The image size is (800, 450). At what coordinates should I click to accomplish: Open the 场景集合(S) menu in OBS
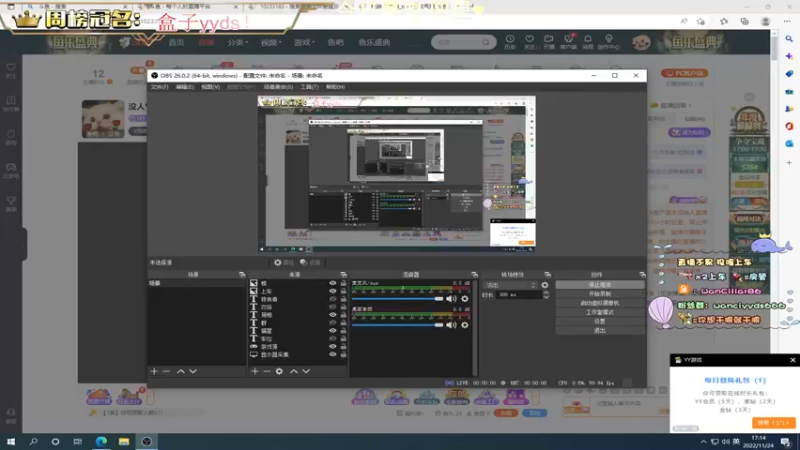click(278, 87)
